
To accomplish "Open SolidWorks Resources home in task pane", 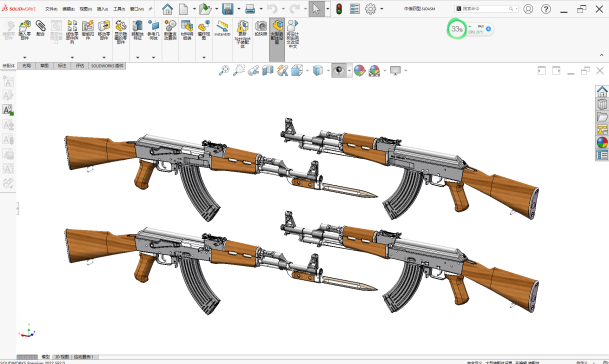I will (602, 91).
